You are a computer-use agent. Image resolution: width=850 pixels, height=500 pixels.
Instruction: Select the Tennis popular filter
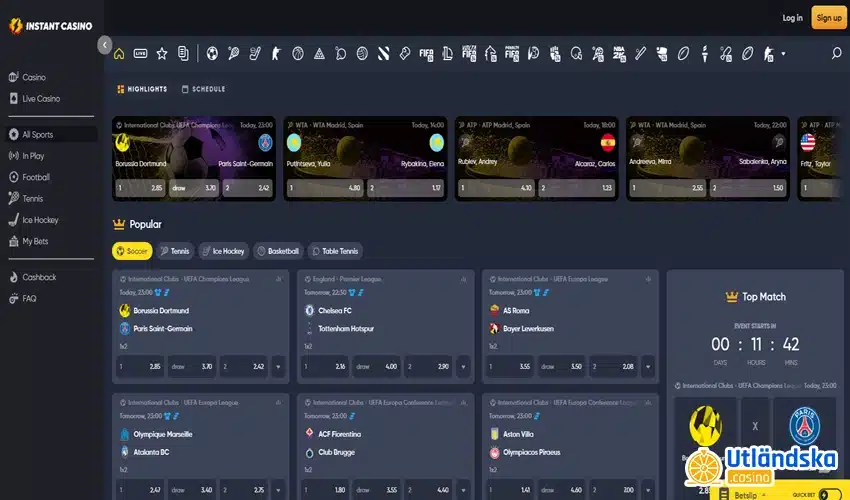pyautogui.click(x=175, y=251)
